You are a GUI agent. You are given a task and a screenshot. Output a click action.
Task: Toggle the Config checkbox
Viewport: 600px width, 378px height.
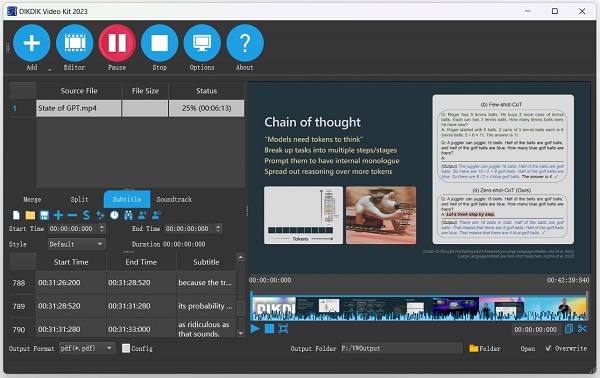pos(126,349)
